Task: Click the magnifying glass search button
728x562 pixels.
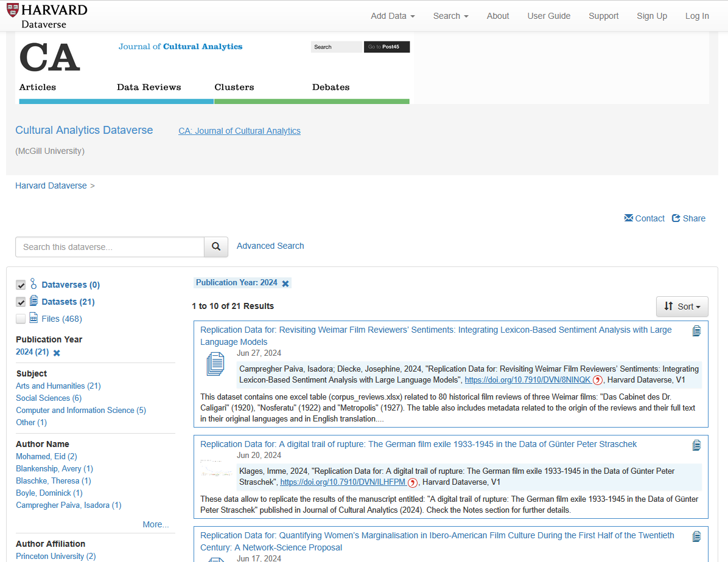Action: 216,247
